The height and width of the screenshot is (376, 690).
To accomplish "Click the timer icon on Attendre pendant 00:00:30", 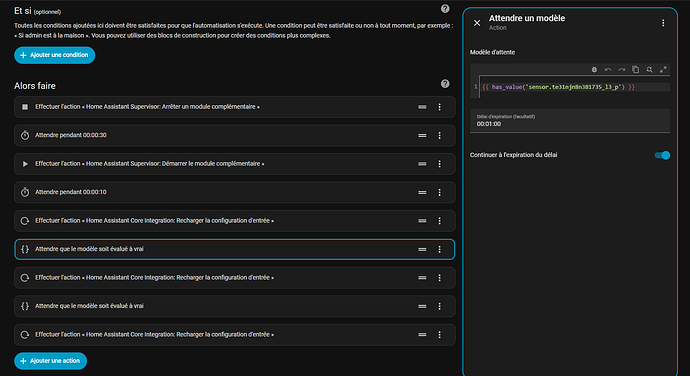I will [25, 135].
